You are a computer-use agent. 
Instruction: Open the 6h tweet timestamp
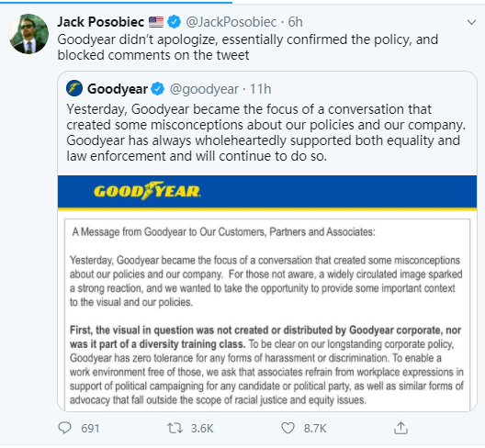[296, 22]
